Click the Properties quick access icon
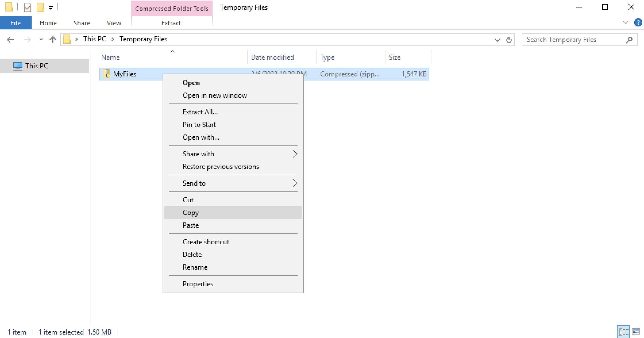644x338 pixels. [28, 7]
